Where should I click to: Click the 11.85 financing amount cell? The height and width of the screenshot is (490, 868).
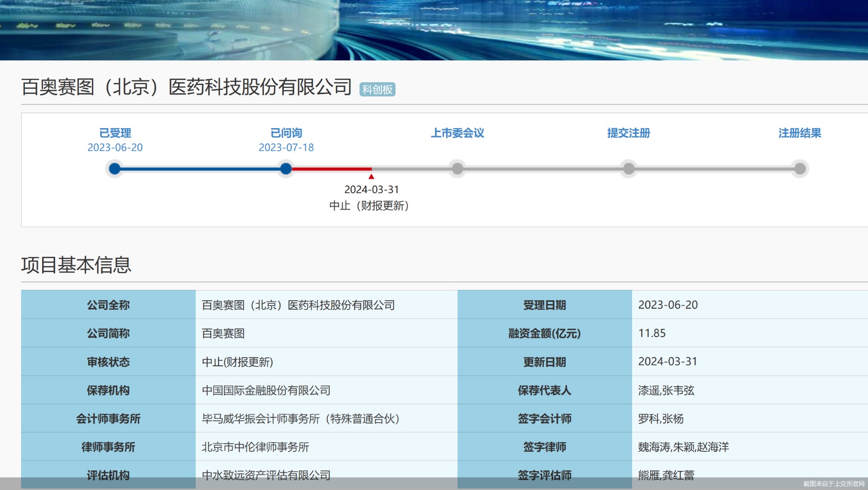coord(750,333)
